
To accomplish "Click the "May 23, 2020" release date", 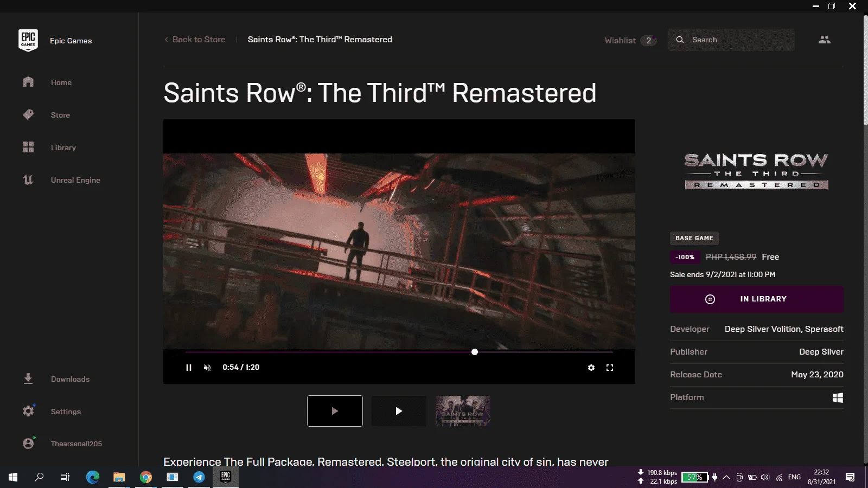I will point(817,375).
